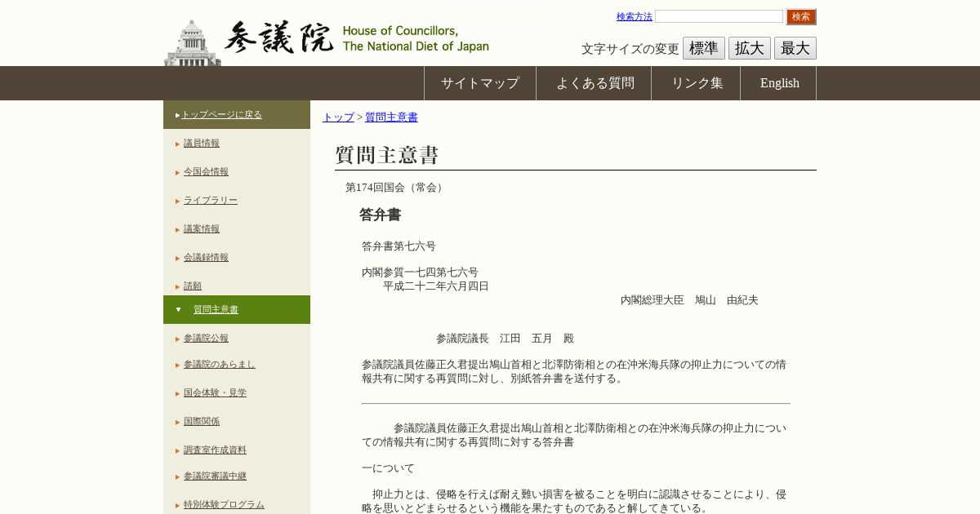Open ライブラリー in the sidebar
This screenshot has width=980, height=514.
[211, 200]
